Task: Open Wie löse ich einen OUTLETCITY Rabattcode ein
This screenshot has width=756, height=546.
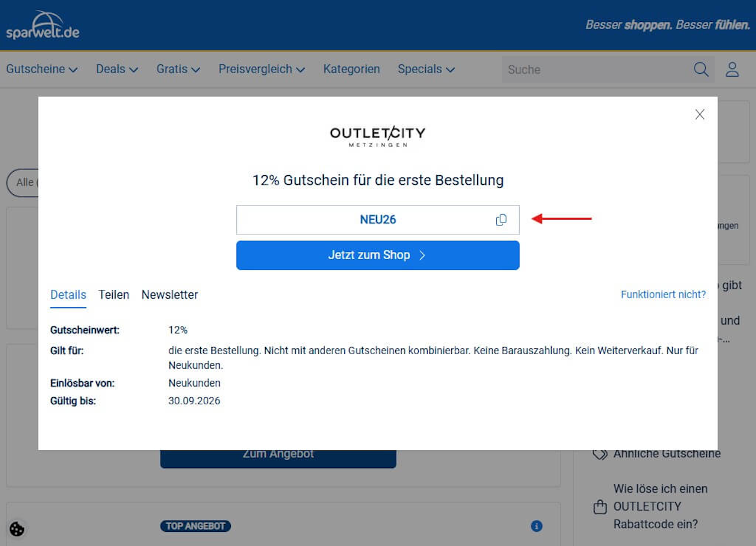Action: pos(660,506)
